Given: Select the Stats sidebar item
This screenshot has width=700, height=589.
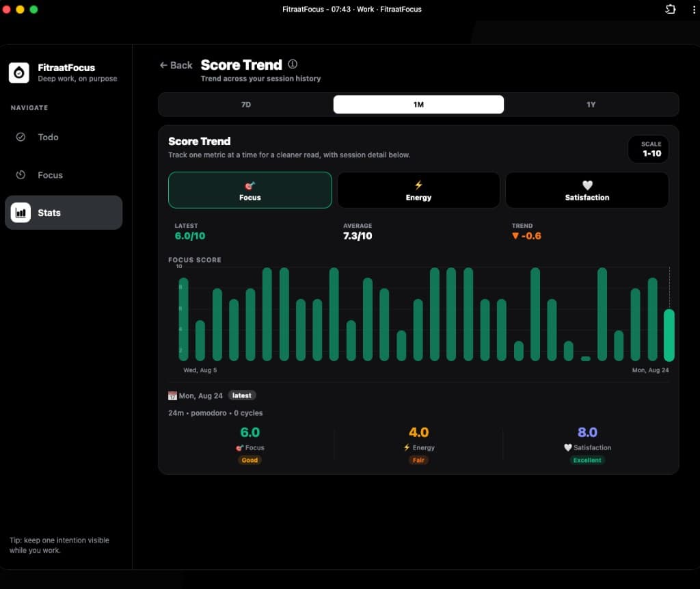Looking at the screenshot, I should pyautogui.click(x=64, y=213).
